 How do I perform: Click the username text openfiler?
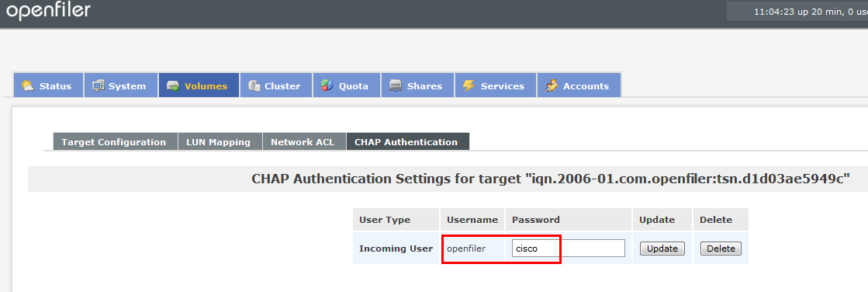(x=466, y=249)
